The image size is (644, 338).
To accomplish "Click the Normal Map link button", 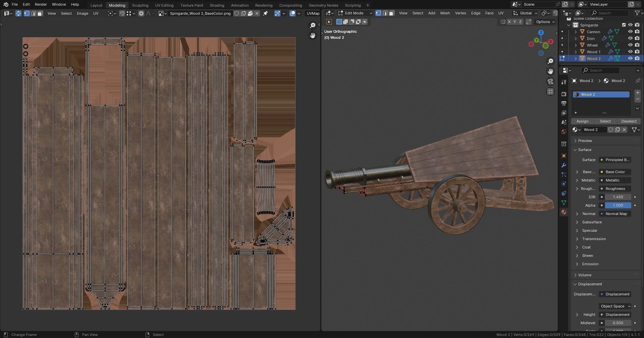I will tap(615, 214).
